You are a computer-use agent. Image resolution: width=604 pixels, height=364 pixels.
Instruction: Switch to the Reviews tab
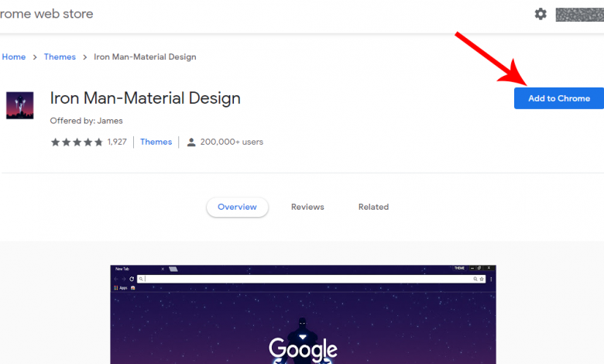click(x=307, y=208)
